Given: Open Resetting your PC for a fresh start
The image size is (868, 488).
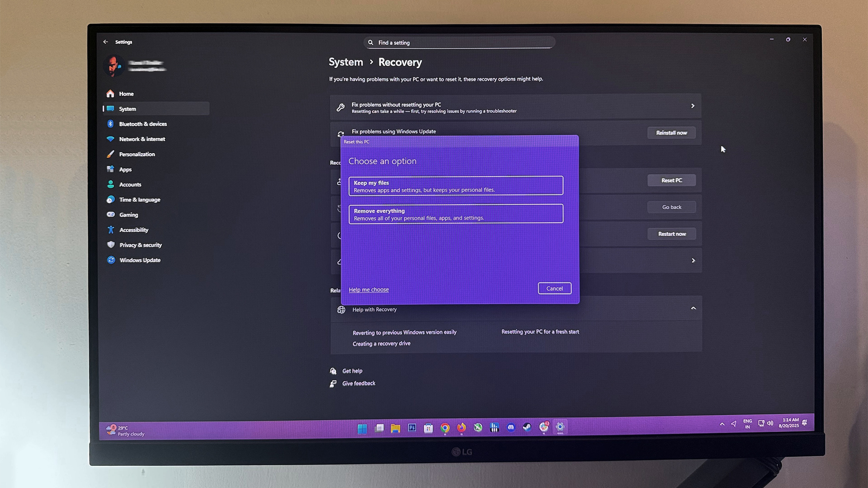Looking at the screenshot, I should (x=540, y=332).
